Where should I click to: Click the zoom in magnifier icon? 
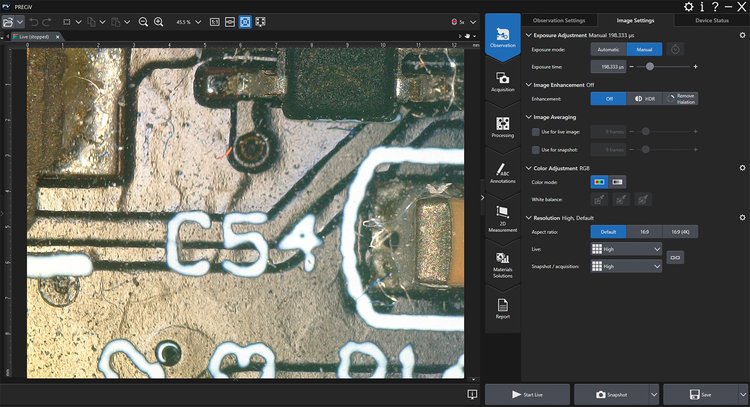coord(159,21)
